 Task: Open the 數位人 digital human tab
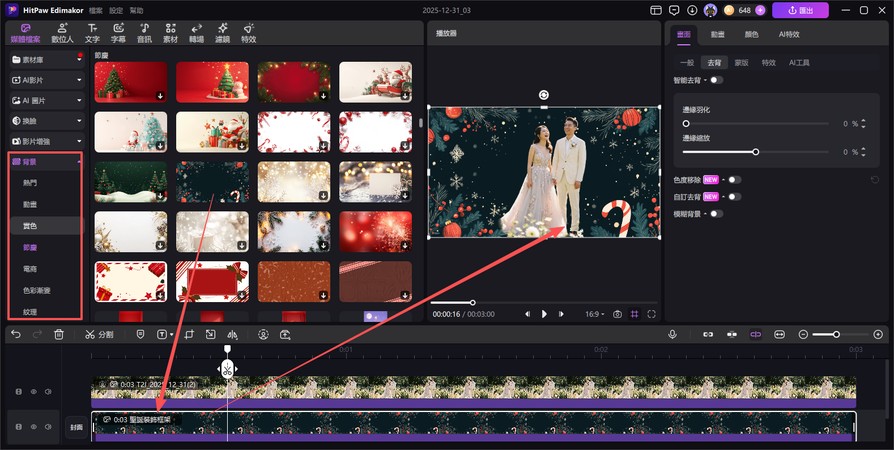pyautogui.click(x=62, y=33)
